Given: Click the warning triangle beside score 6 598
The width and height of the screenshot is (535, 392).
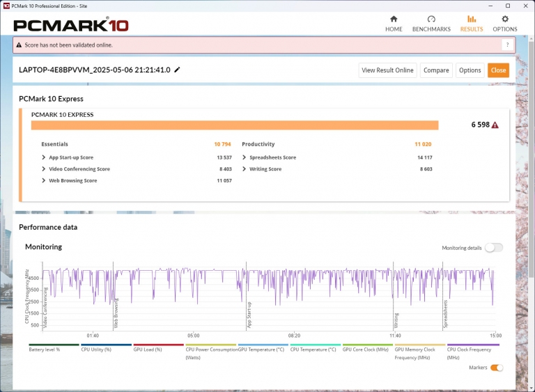Looking at the screenshot, I should tap(495, 125).
